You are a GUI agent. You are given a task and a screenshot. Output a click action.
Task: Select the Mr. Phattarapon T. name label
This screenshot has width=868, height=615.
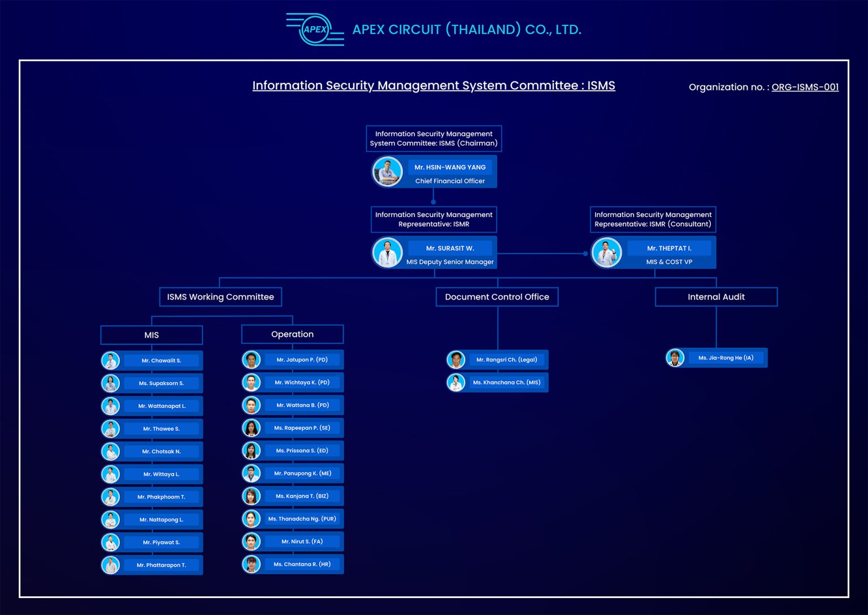[161, 565]
